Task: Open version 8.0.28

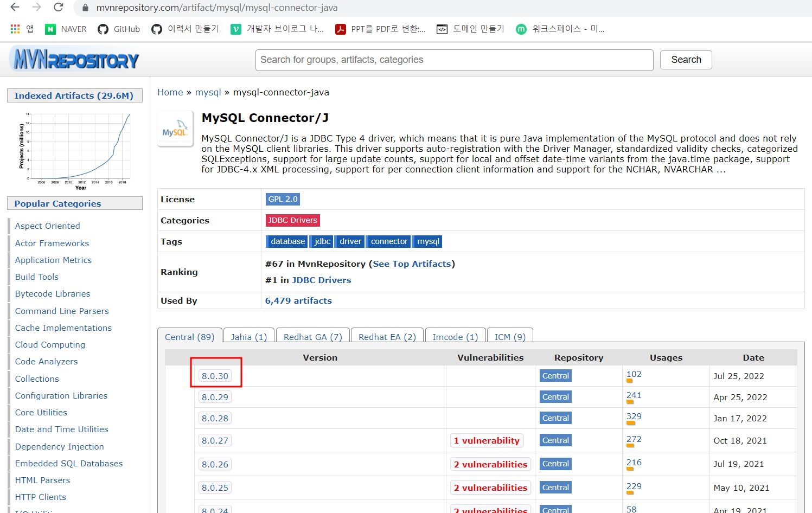Action: click(215, 418)
